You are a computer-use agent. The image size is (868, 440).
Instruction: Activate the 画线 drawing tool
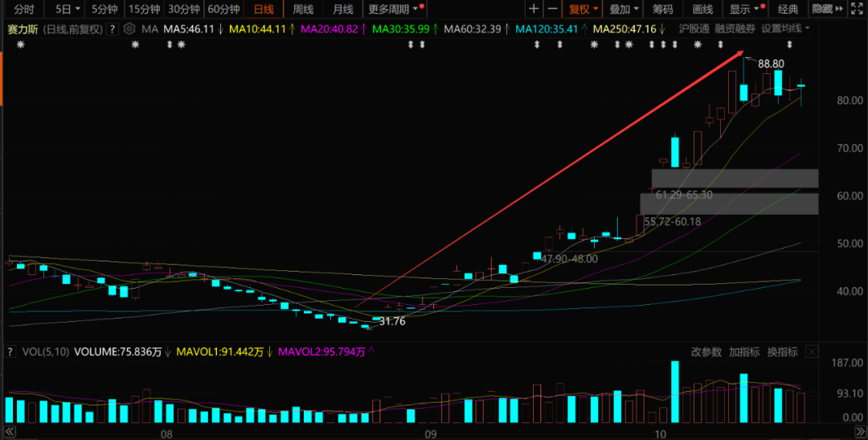click(x=702, y=9)
